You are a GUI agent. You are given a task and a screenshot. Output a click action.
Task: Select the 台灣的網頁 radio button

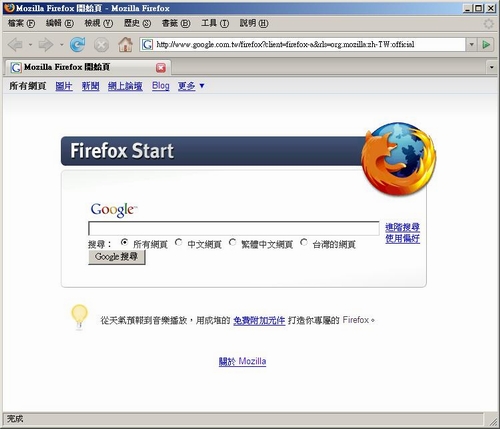pyautogui.click(x=304, y=242)
